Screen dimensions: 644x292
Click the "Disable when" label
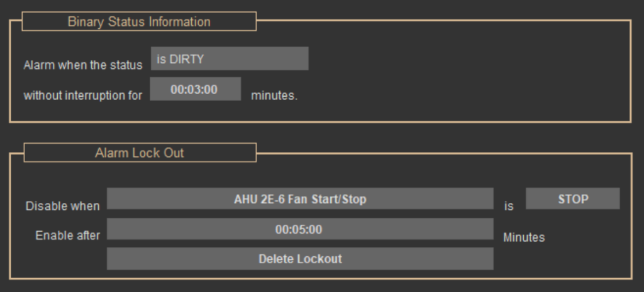click(x=62, y=206)
